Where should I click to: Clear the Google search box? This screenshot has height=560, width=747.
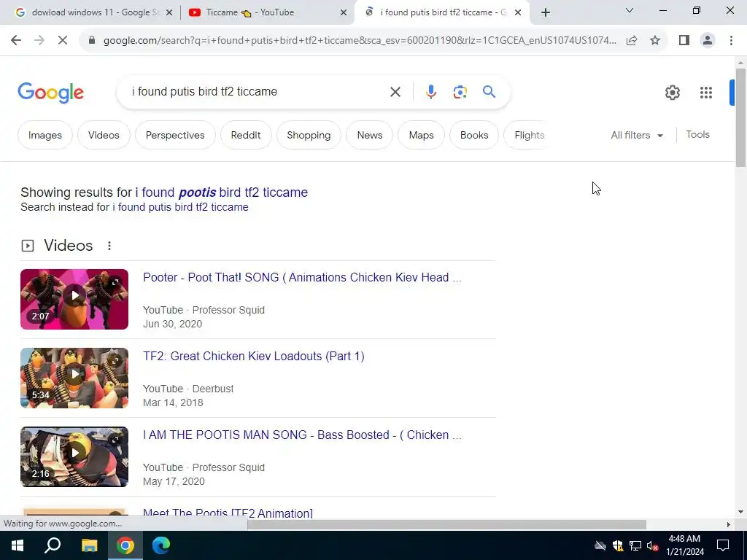pos(395,92)
